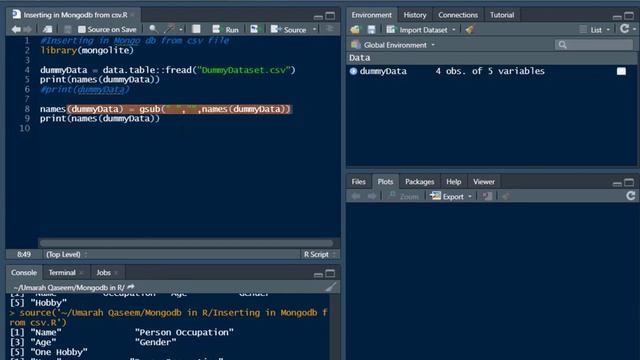This screenshot has height=360, width=640.
Task: Open the List view mode dropdown
Action: click(x=595, y=30)
